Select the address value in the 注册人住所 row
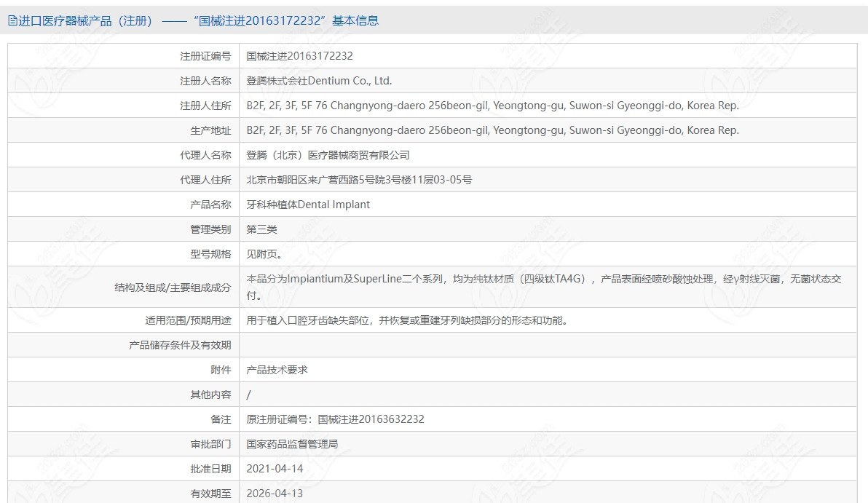The height and width of the screenshot is (503, 868). tap(493, 106)
